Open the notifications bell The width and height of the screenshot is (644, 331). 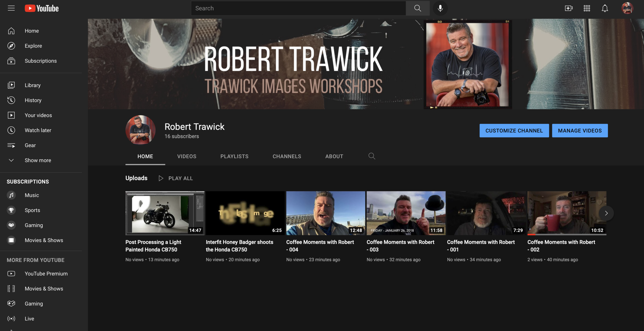pos(605,8)
